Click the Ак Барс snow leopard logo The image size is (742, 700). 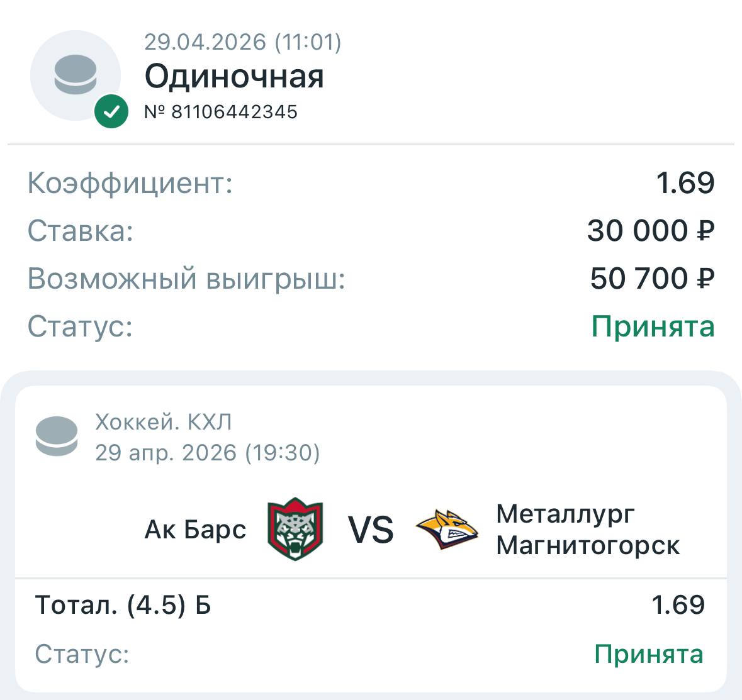pyautogui.click(x=295, y=529)
